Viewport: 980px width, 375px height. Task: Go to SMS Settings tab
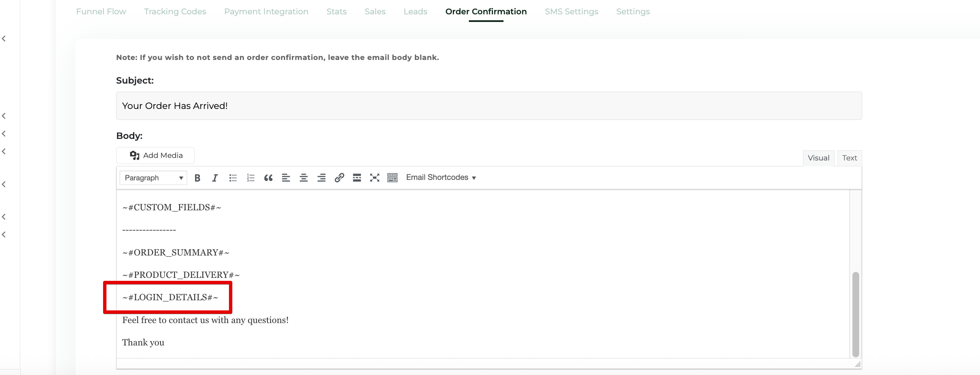pyautogui.click(x=571, y=12)
